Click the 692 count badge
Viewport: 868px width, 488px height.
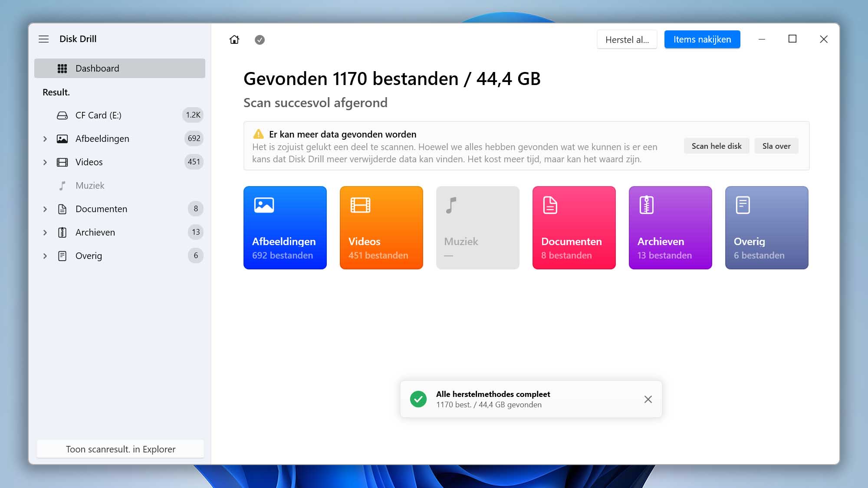coord(194,138)
